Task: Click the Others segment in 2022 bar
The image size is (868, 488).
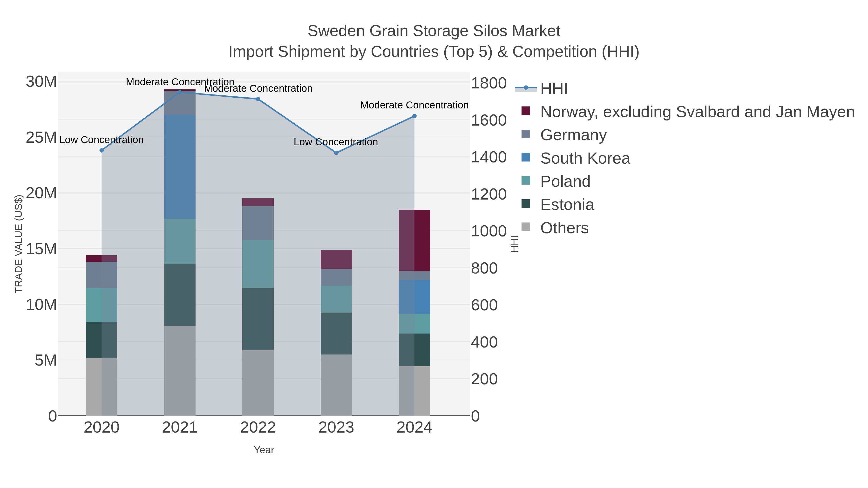Action: tap(258, 383)
